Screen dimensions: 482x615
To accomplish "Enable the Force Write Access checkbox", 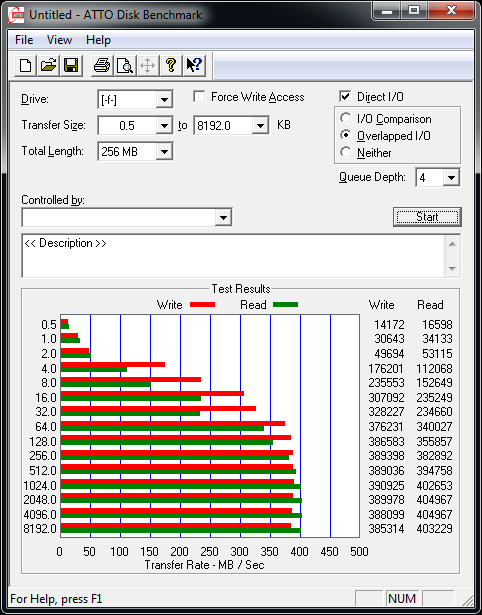I will [x=199, y=96].
